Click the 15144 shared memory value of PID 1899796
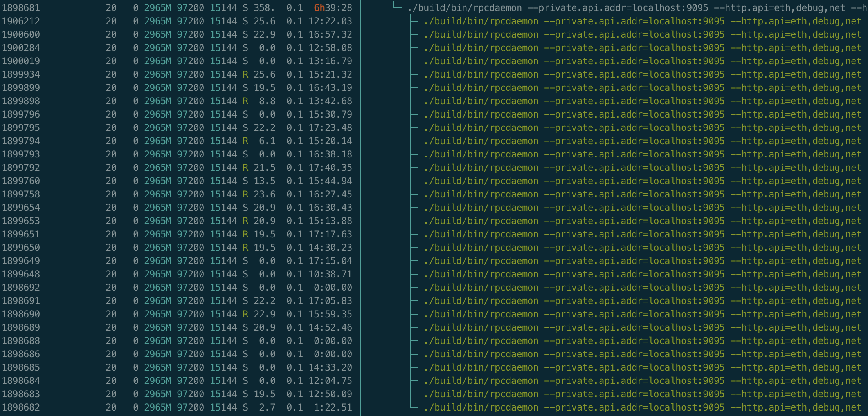 (x=220, y=114)
